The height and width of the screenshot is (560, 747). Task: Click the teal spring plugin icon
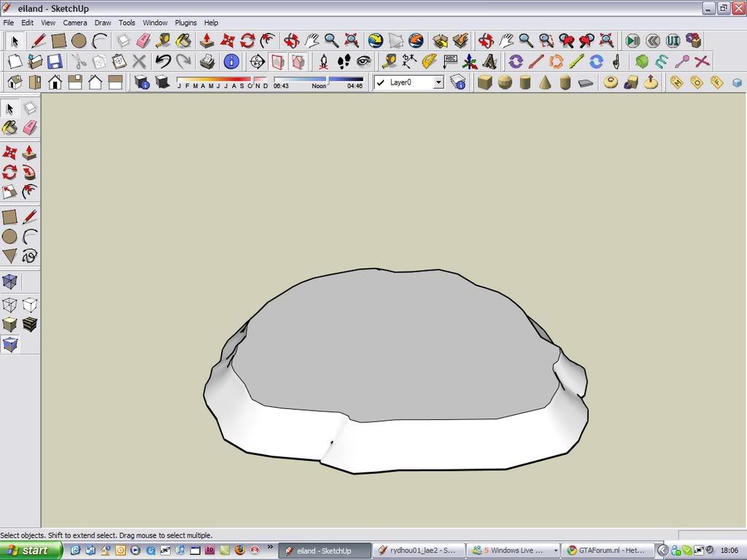[661, 61]
